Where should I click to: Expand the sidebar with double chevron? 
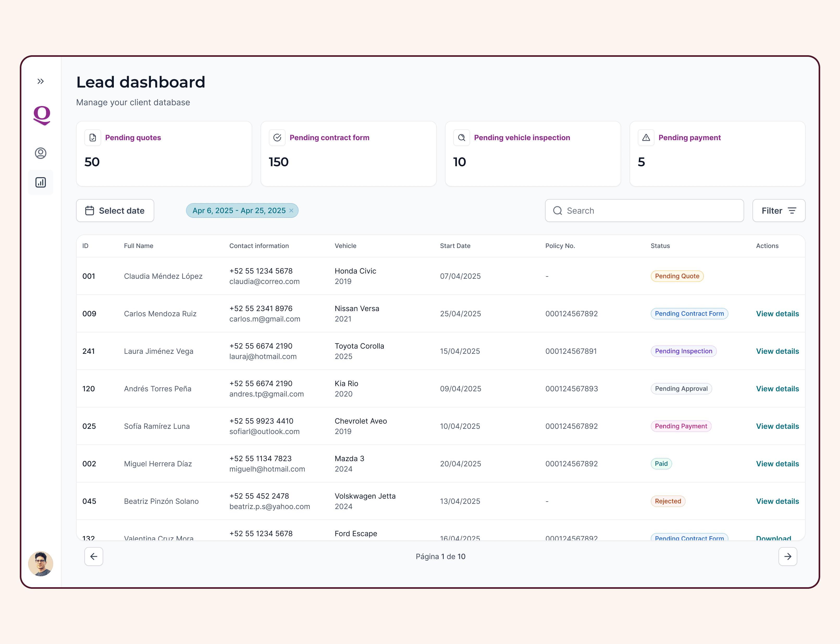[41, 81]
